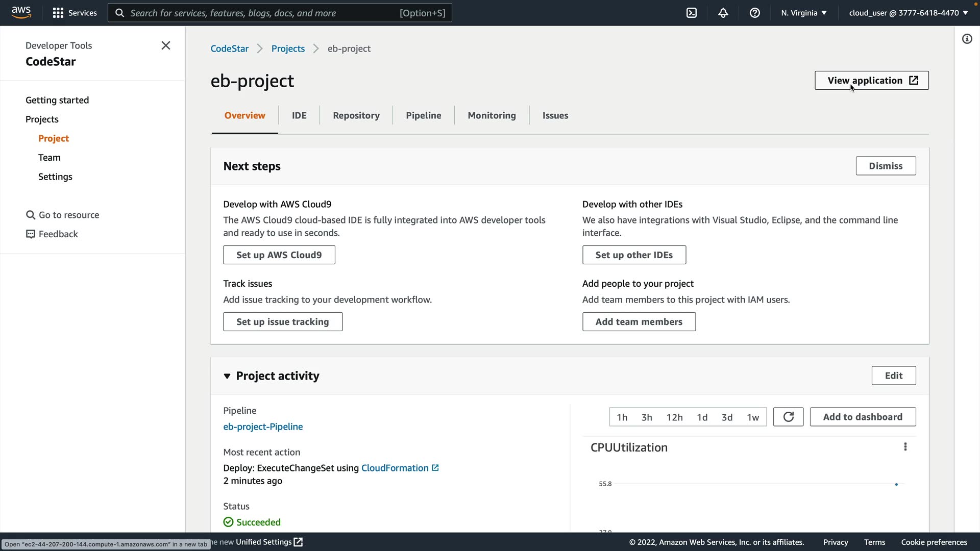The width and height of the screenshot is (980, 551).
Task: Select the 3h time range
Action: point(647,417)
